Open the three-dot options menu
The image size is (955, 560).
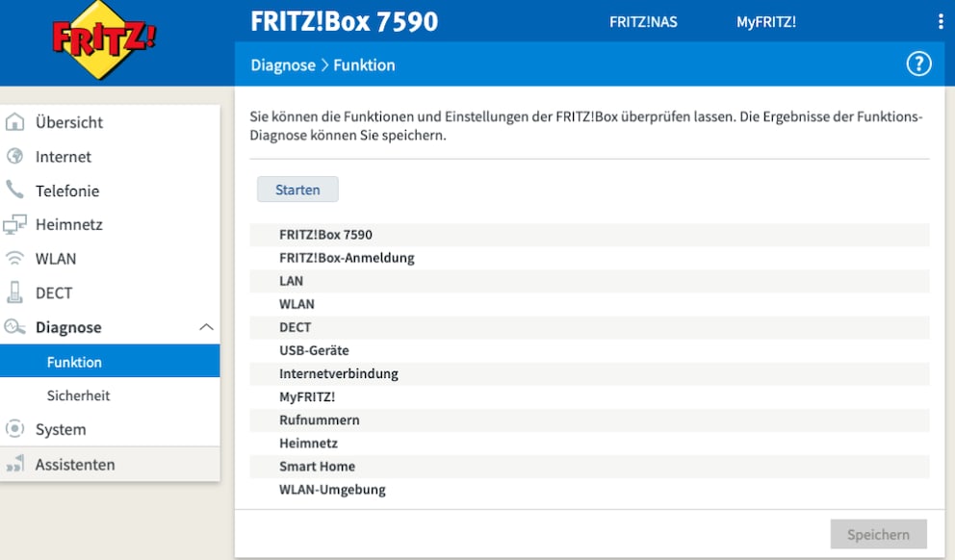click(x=941, y=22)
